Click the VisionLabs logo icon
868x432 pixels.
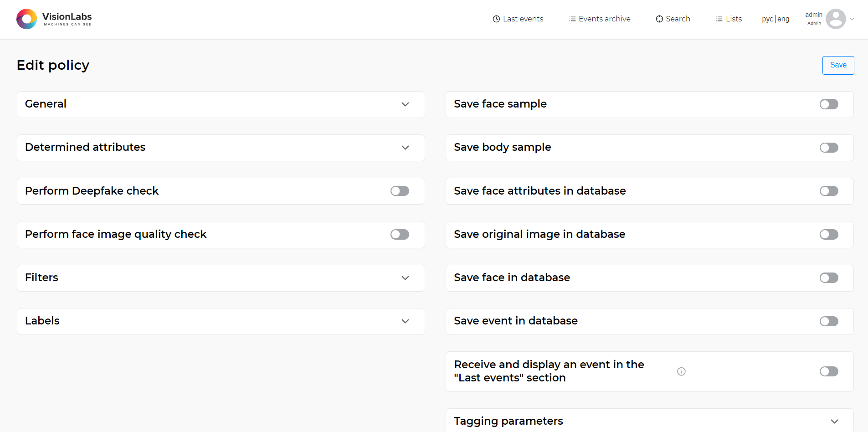26,19
